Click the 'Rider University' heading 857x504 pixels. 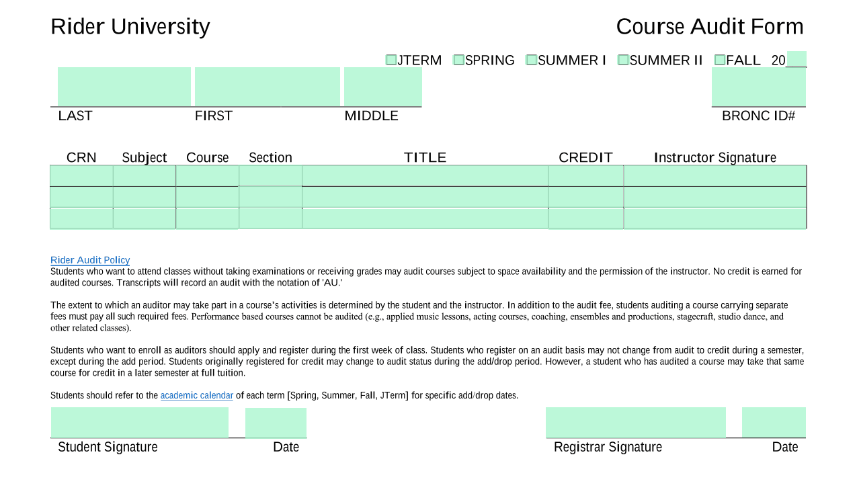click(x=130, y=26)
